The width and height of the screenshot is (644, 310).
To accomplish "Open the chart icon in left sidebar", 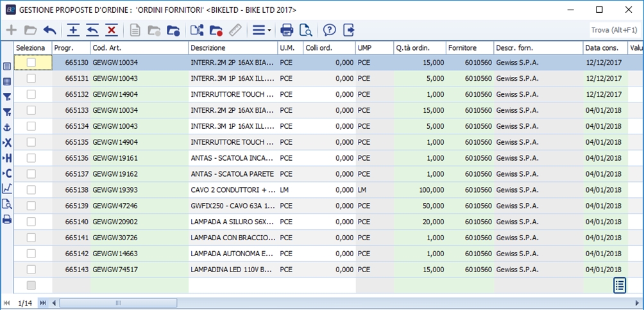I will [x=7, y=189].
